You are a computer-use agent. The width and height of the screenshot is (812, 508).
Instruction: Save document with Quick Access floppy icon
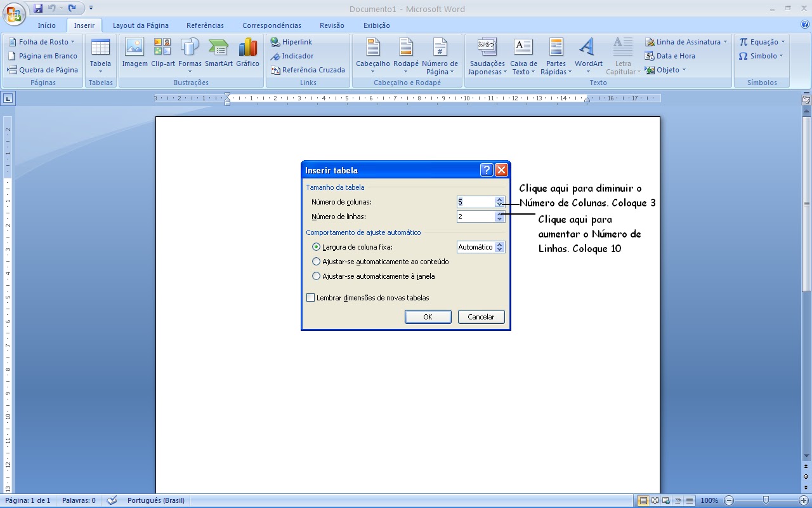tap(38, 9)
